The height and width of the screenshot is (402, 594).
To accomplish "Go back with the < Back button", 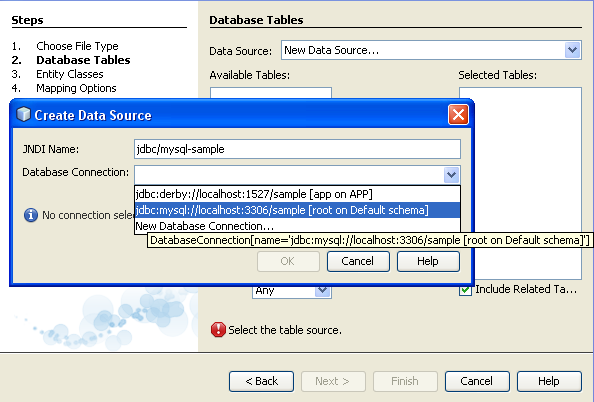I will 261,381.
